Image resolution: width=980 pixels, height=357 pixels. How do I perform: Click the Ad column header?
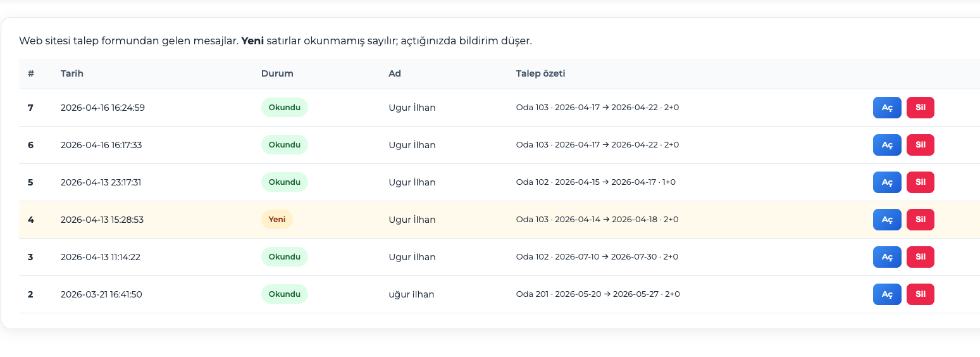(x=395, y=73)
